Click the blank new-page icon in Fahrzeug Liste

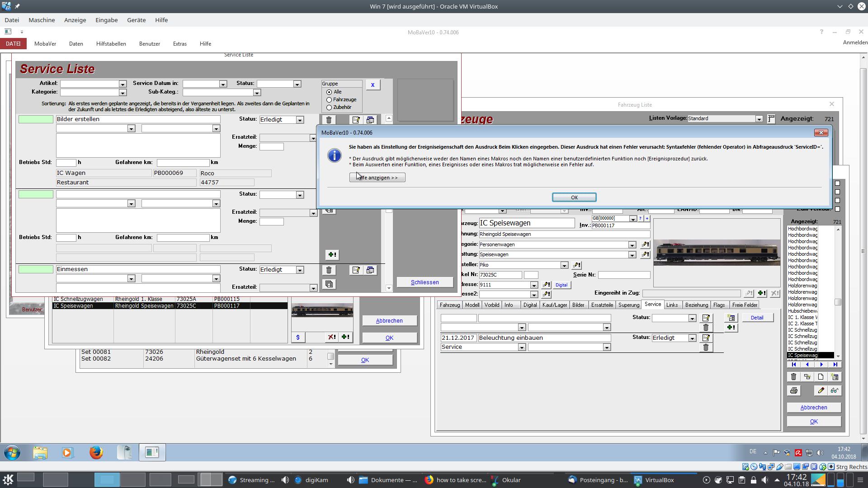tap(821, 377)
